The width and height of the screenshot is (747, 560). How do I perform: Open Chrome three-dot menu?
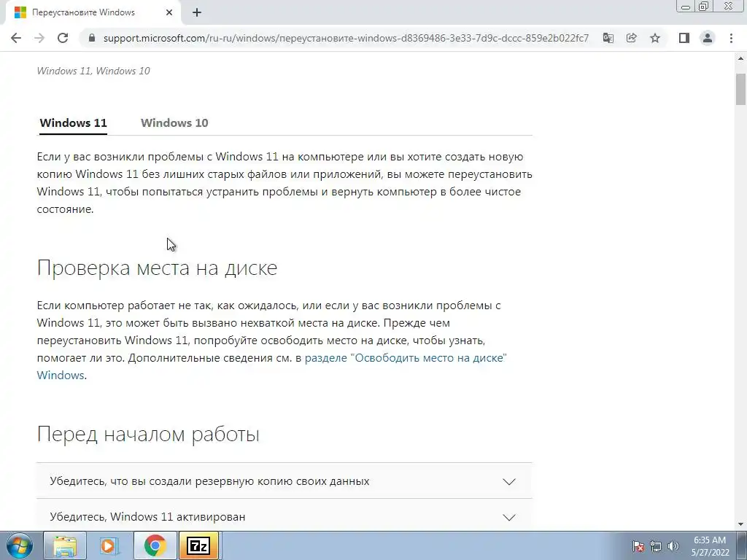pyautogui.click(x=731, y=38)
